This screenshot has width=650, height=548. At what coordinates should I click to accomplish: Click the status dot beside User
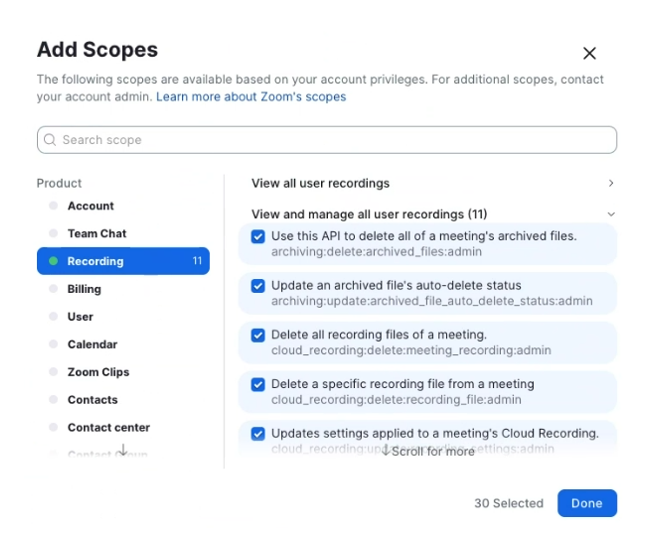pyautogui.click(x=53, y=316)
